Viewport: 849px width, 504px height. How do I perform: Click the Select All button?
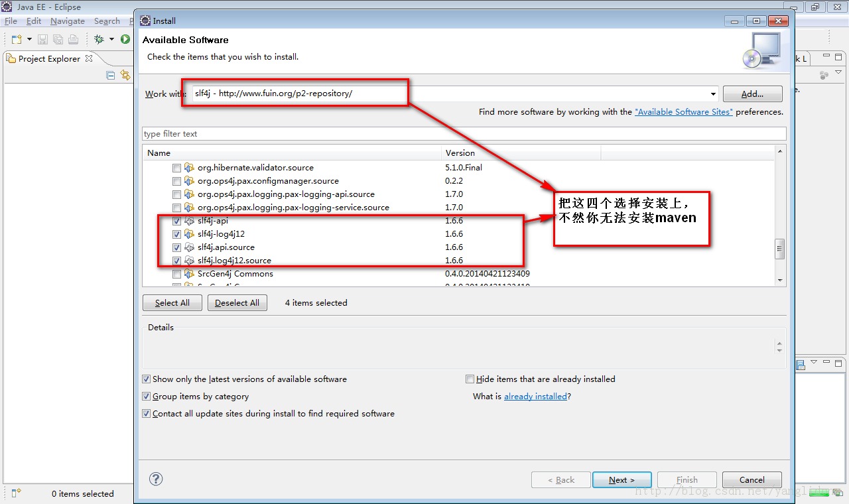pyautogui.click(x=172, y=303)
